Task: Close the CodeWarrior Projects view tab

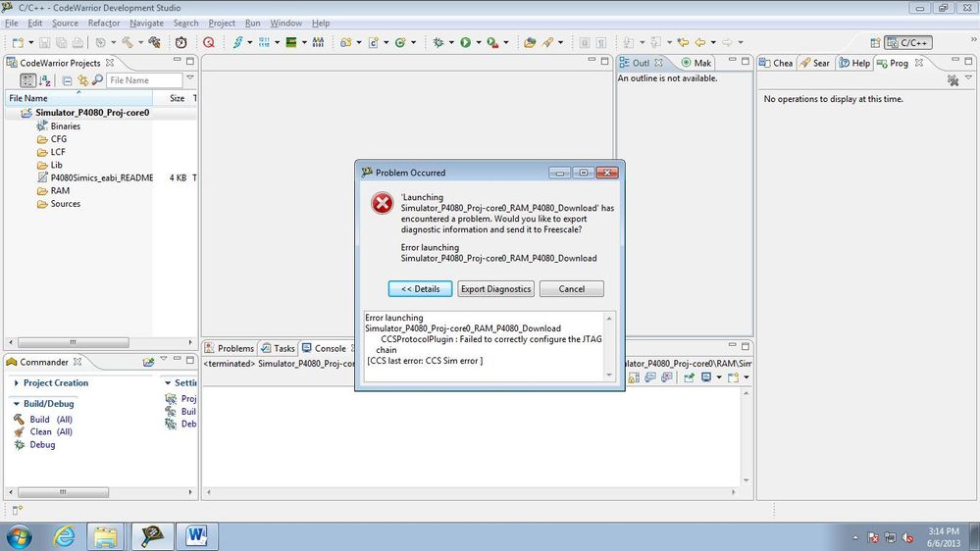Action: click(x=109, y=63)
